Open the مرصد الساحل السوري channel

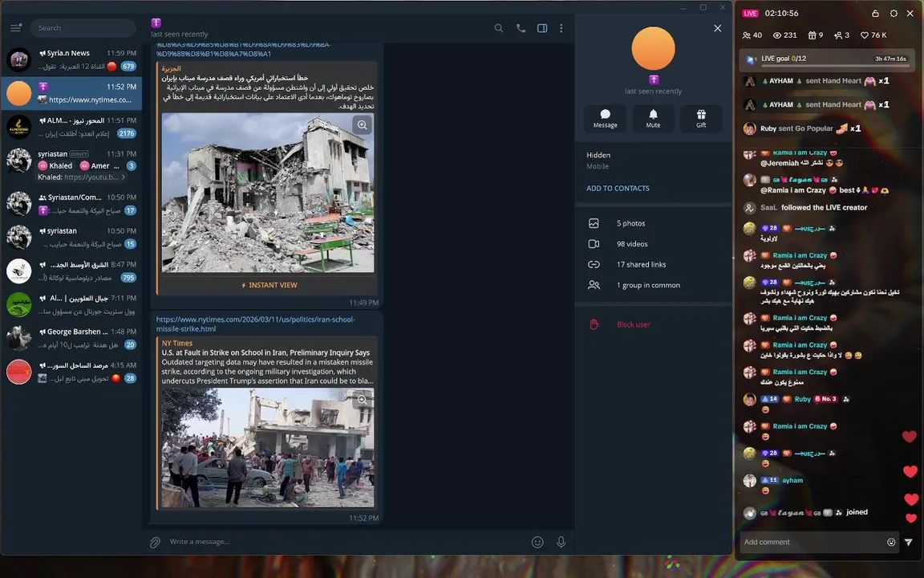[x=71, y=372]
